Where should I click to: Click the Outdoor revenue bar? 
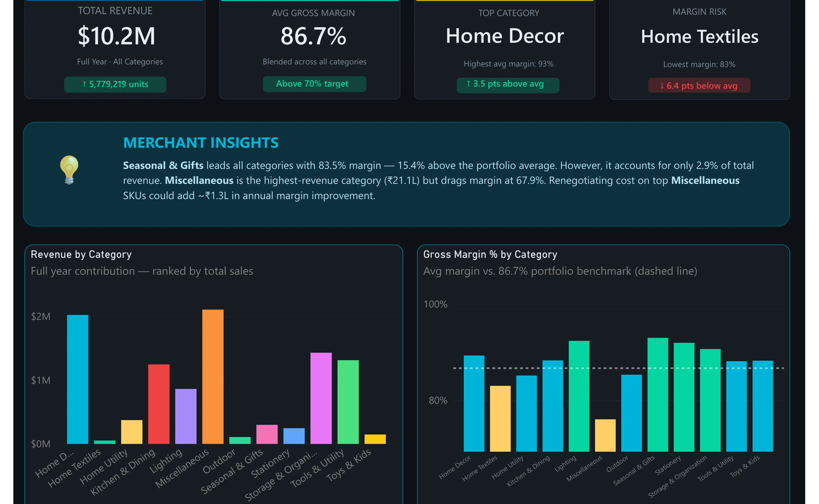tap(240, 440)
